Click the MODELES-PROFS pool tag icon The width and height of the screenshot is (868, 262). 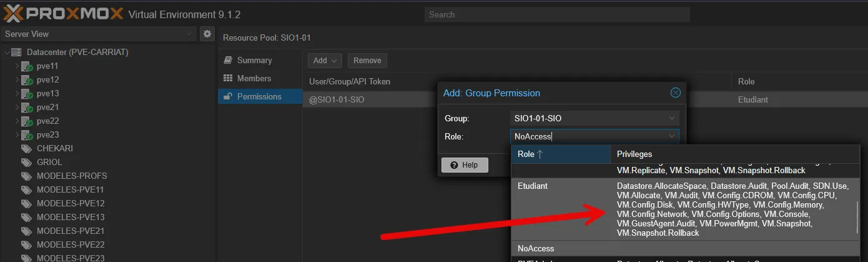[x=27, y=176]
